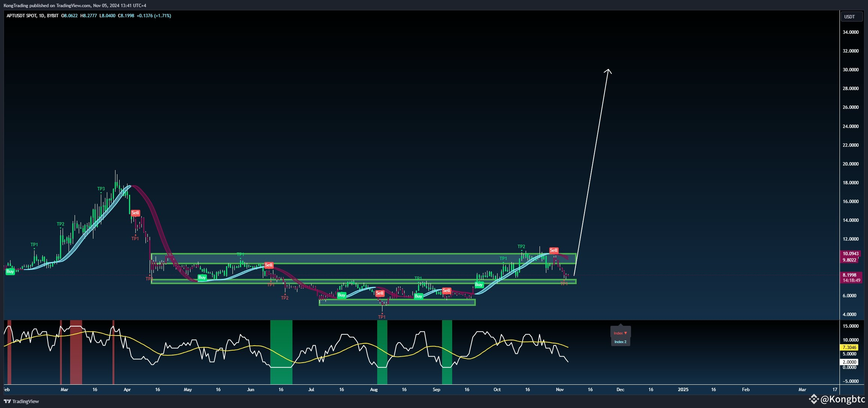Click the Sell label near the late-October peak
Viewport: 868px width, 408px height.
tap(554, 250)
